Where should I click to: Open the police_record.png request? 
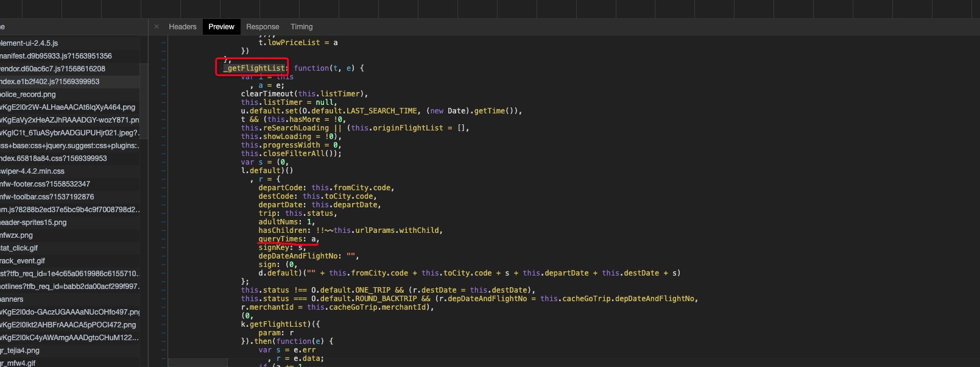70,94
